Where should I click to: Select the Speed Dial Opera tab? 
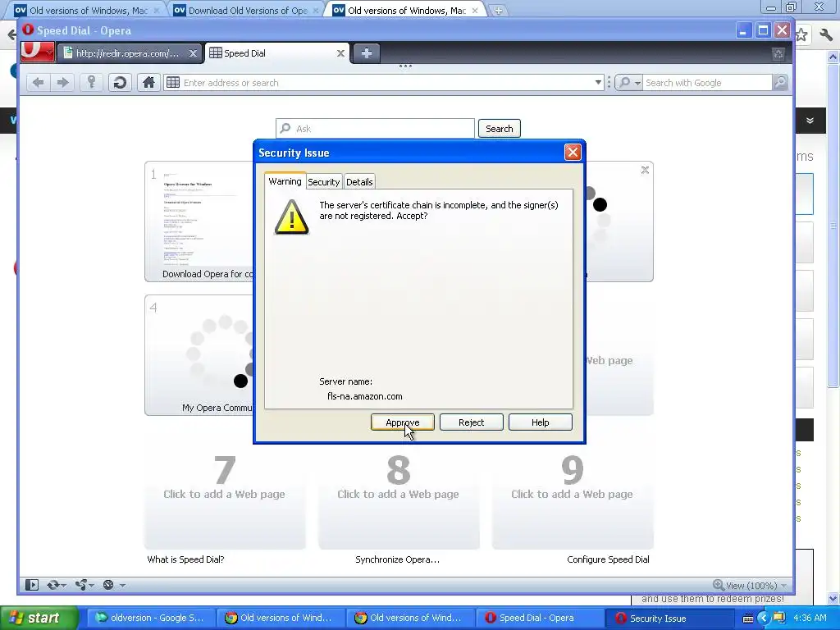pyautogui.click(x=277, y=53)
